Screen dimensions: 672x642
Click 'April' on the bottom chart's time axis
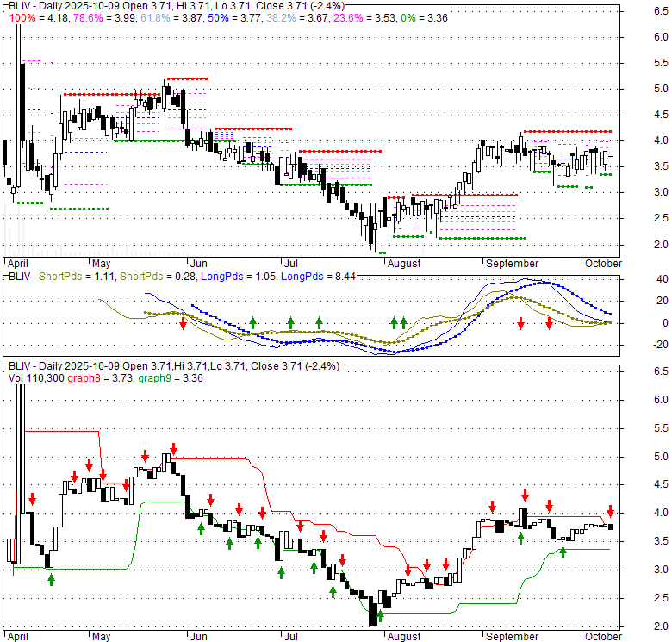click(x=17, y=637)
